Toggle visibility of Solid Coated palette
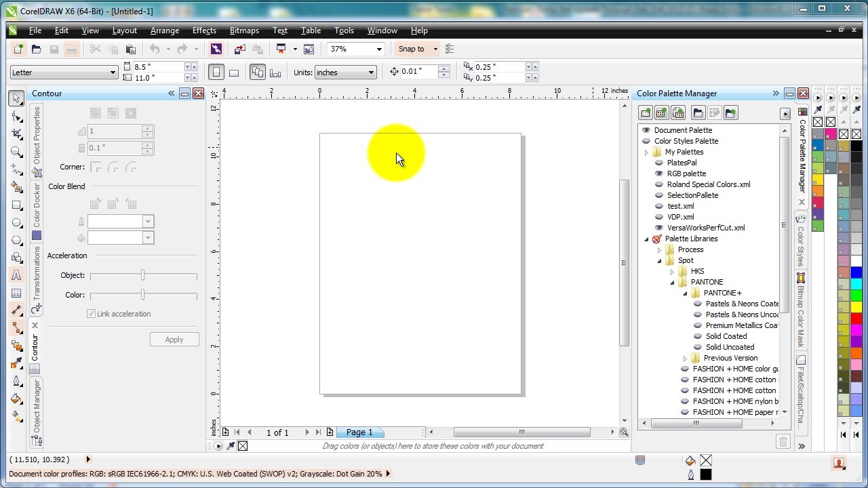Viewport: 868px width, 488px height. pos(698,336)
